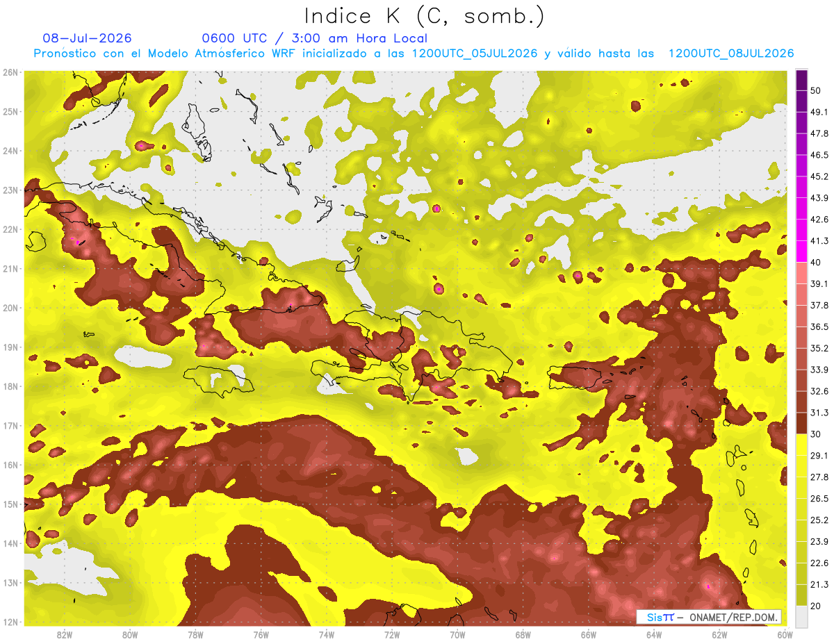The image size is (834, 644).
Task: Click the '16N' latitude label
Action: click(x=10, y=465)
